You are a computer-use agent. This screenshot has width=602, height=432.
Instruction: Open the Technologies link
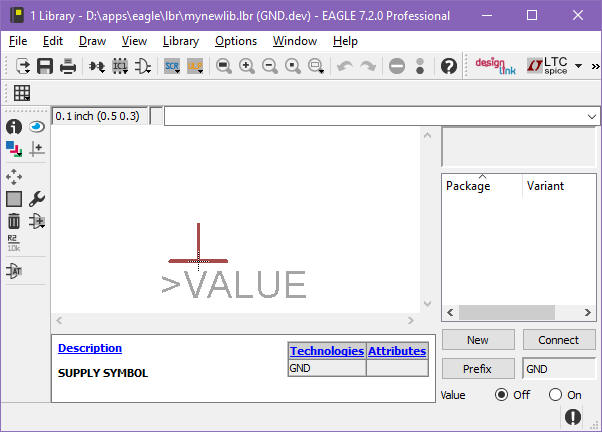pos(326,351)
